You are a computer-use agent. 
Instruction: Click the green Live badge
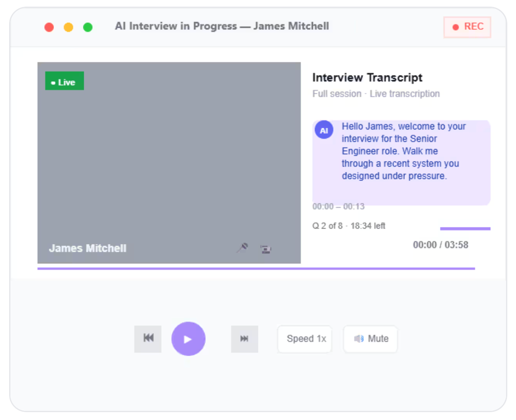click(x=64, y=81)
